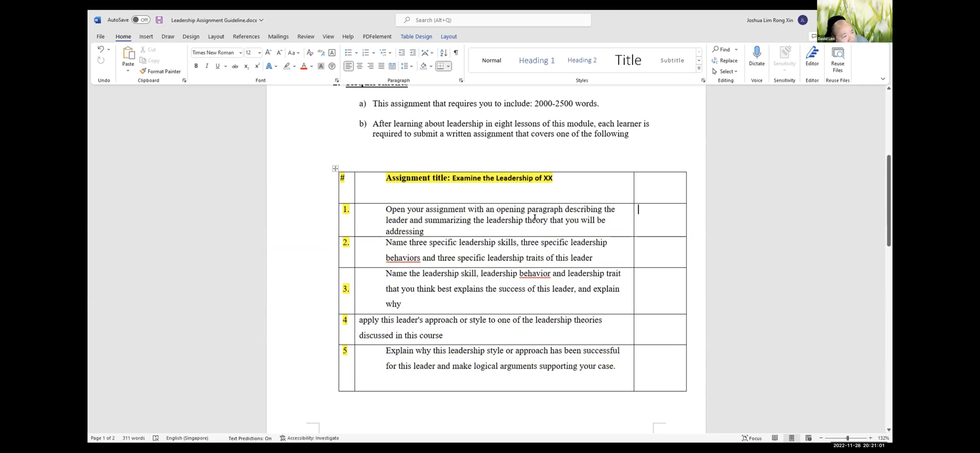Click the 311 words count
This screenshot has height=453, width=980.
pos(133,438)
